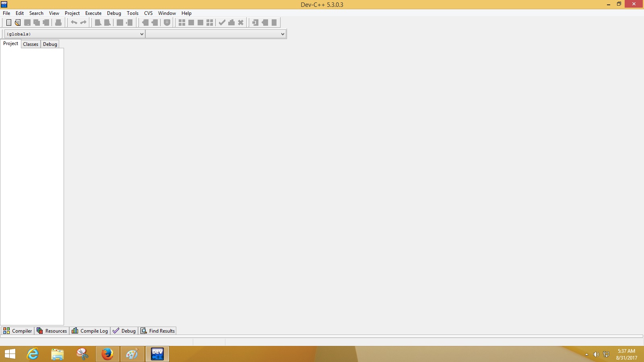Switch to the Classes tab
The height and width of the screenshot is (362, 644).
click(x=31, y=44)
